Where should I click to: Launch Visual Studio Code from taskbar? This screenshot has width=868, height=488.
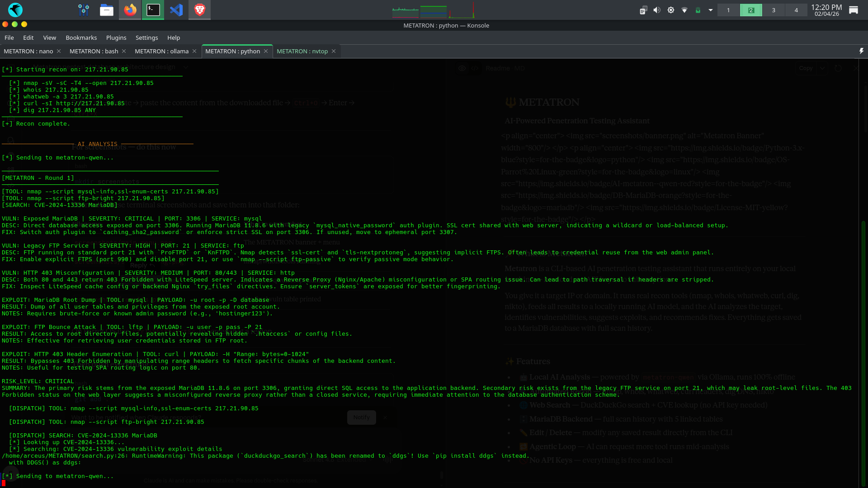pos(176,10)
